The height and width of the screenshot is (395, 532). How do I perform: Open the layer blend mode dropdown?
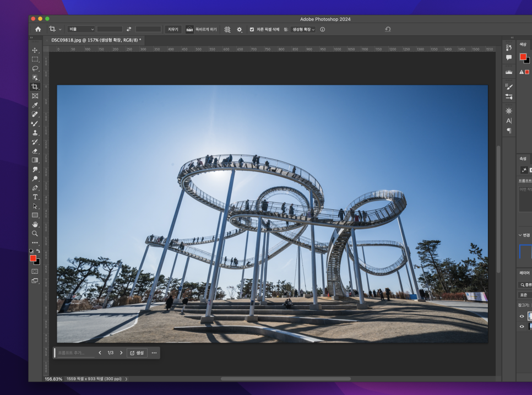point(525,295)
